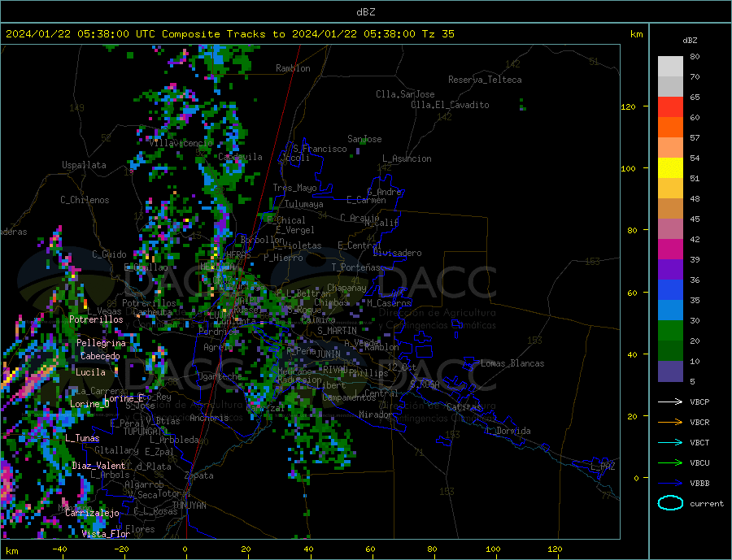Select the slate-purple bottom swatch of dBZ scale
This screenshot has height=560, width=732.
[670, 371]
